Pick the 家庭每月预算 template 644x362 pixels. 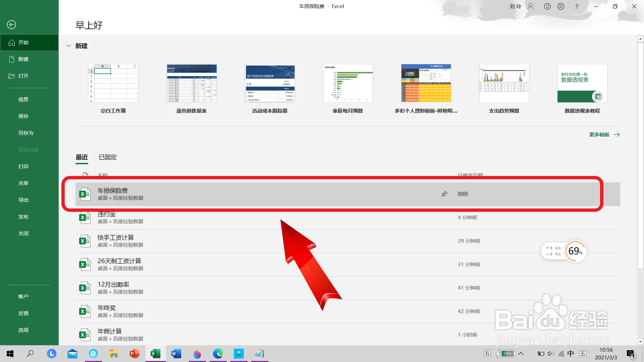tap(348, 89)
